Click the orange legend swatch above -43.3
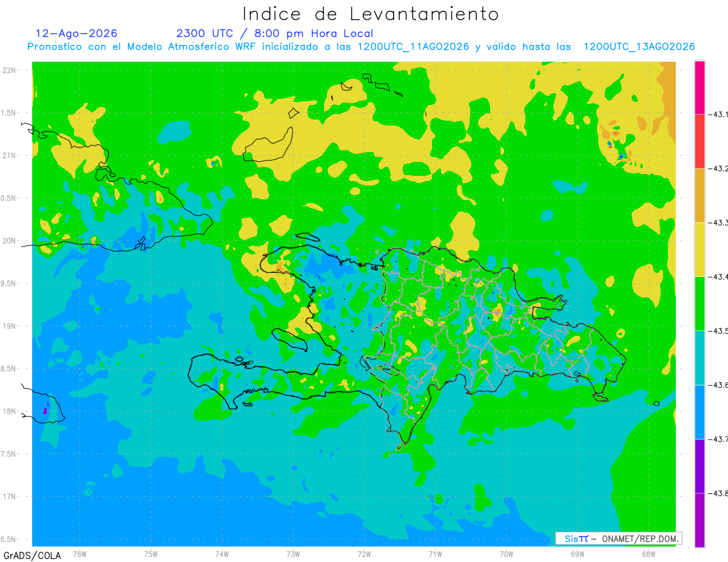This screenshot has height=562, width=728. (699, 195)
